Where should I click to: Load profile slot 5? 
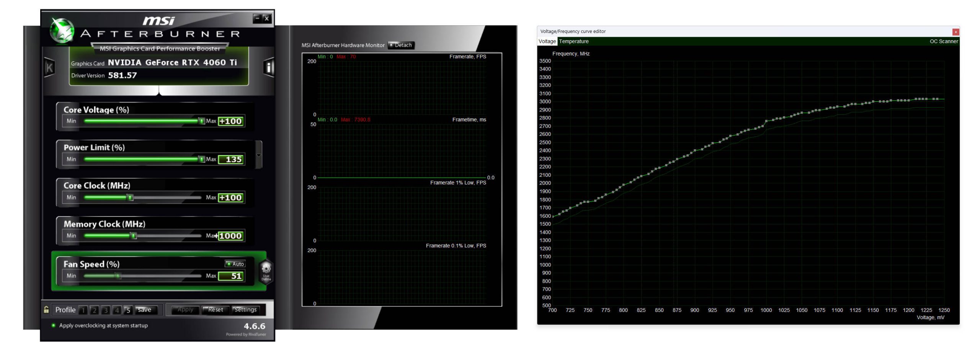tap(128, 310)
